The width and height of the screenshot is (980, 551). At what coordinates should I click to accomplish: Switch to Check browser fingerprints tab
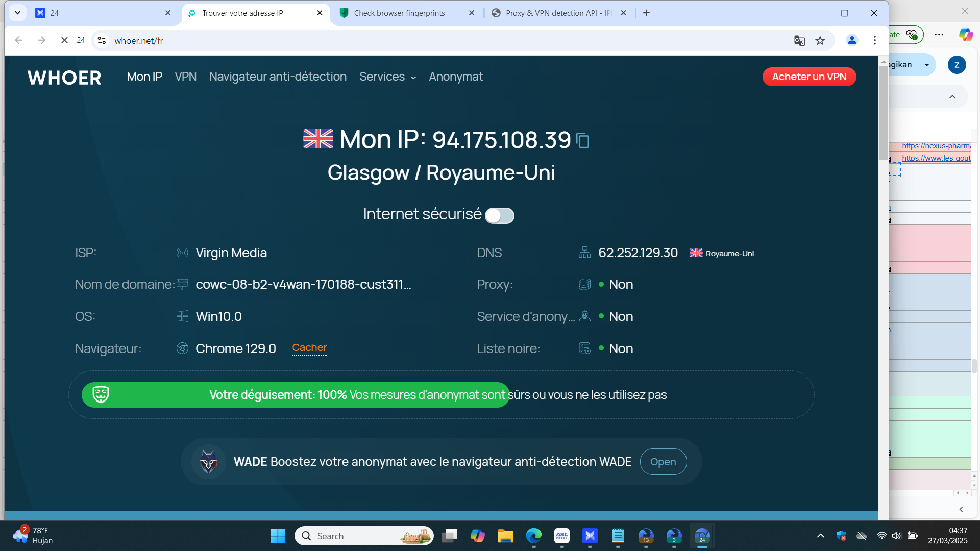point(400,13)
